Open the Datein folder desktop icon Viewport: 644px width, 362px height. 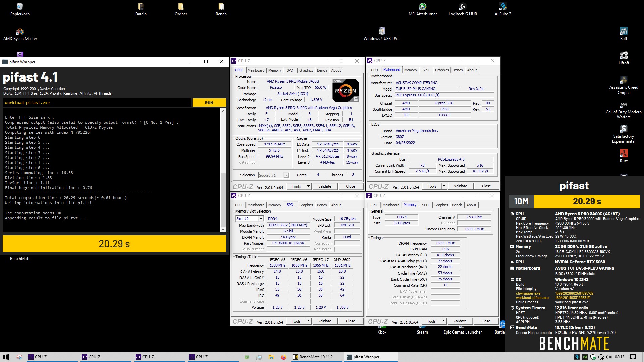(141, 9)
